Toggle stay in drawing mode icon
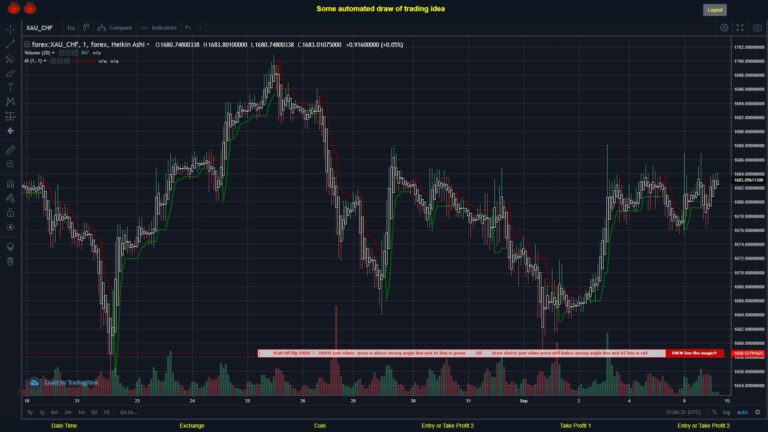768x432 pixels. (x=10, y=198)
